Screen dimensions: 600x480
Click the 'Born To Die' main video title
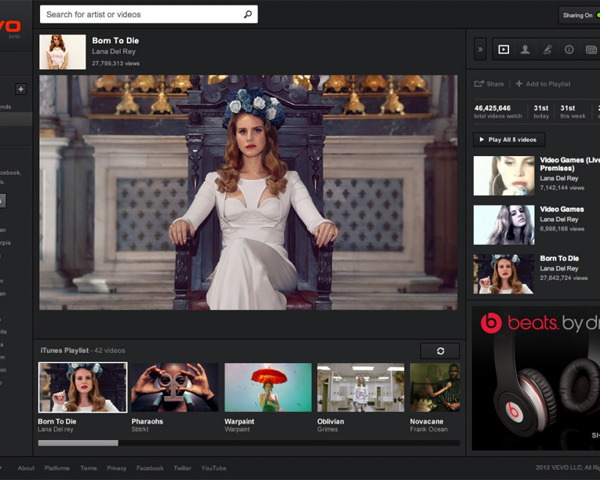[x=116, y=41]
